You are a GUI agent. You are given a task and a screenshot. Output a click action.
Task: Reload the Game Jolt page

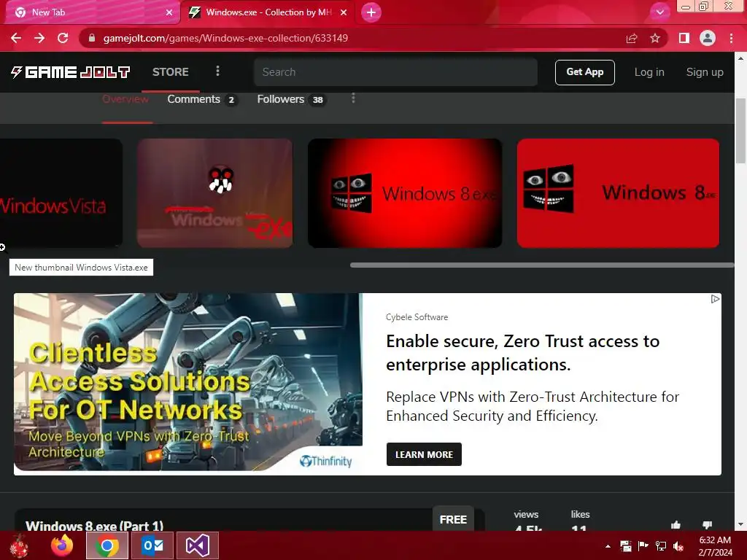point(63,38)
